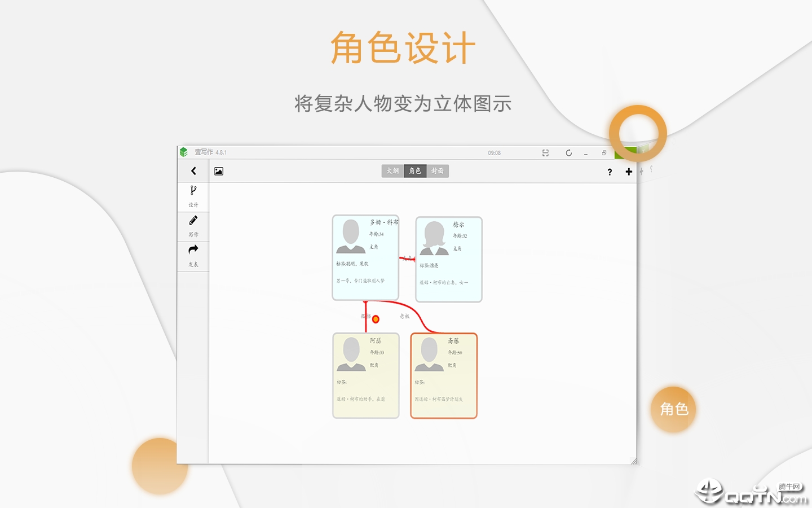The width and height of the screenshot is (812, 508).
Task: Click the 标签:聪明、果敢 tag line
Action: coord(352,264)
